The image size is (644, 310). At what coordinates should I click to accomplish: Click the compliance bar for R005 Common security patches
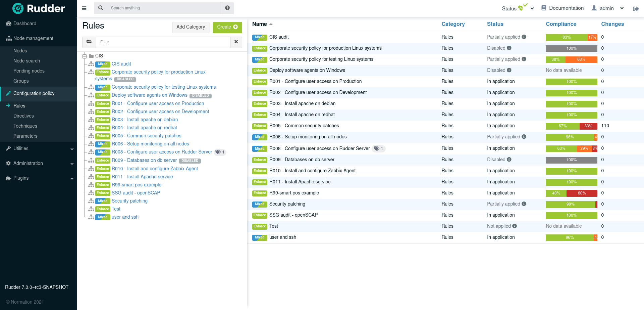click(x=571, y=126)
